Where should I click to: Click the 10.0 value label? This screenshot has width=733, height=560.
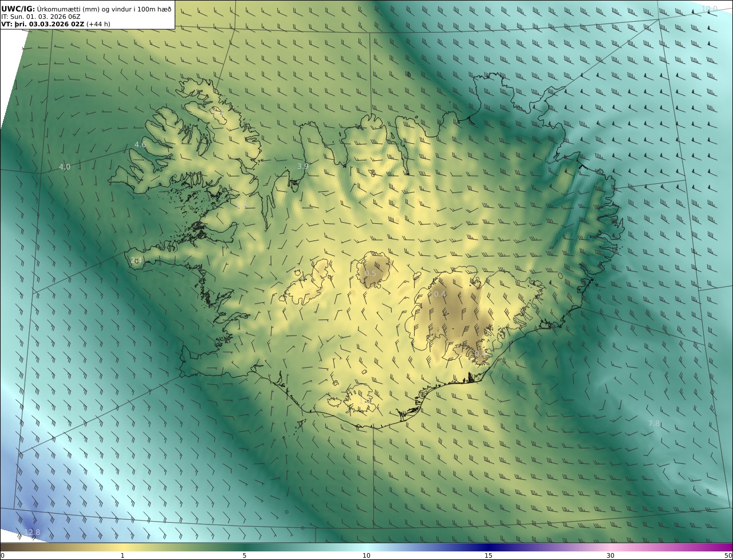point(710,9)
